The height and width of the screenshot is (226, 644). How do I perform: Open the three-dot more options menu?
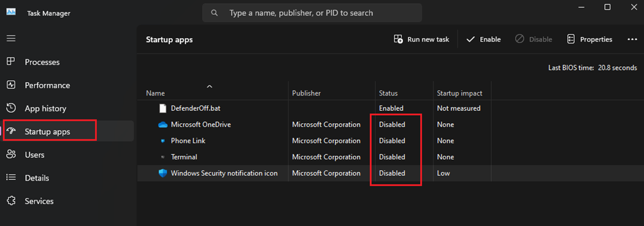(632, 39)
